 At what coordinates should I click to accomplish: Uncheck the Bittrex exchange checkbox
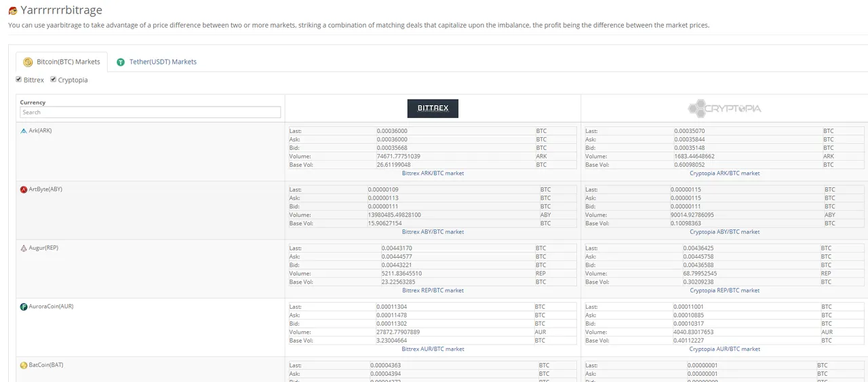coord(19,79)
